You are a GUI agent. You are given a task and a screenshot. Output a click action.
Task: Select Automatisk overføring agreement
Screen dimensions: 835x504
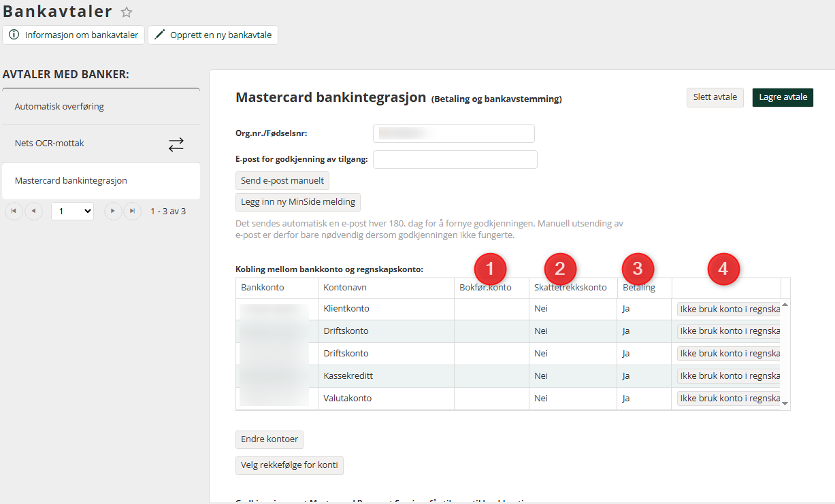pos(101,107)
